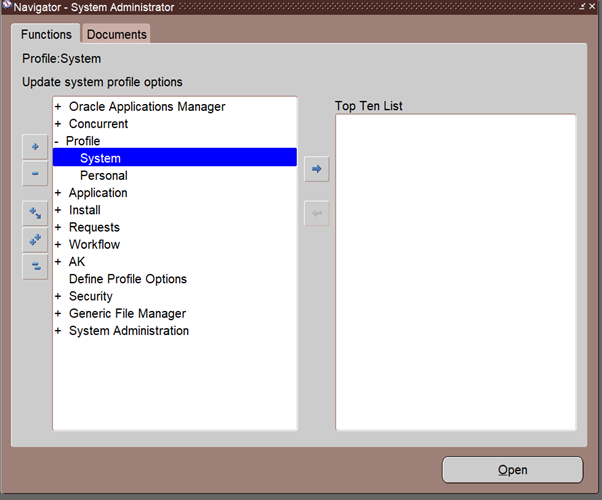Select the Functions tab
This screenshot has height=500, width=602.
[46, 34]
